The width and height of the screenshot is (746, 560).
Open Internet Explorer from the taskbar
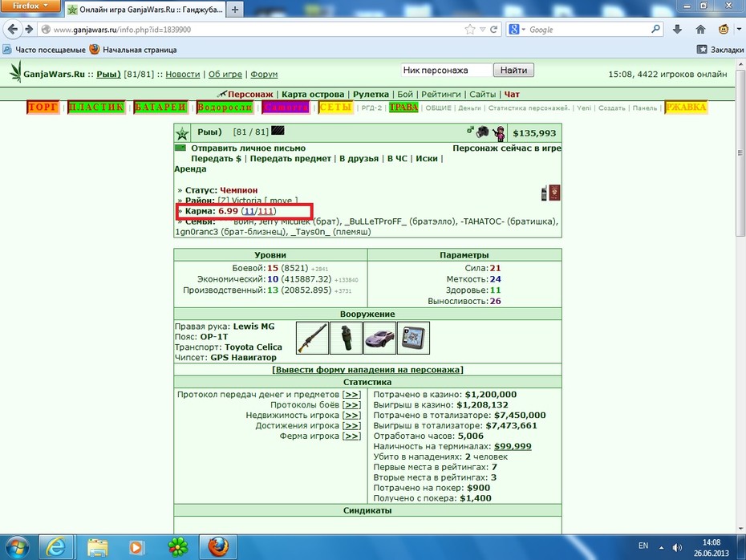pyautogui.click(x=55, y=547)
